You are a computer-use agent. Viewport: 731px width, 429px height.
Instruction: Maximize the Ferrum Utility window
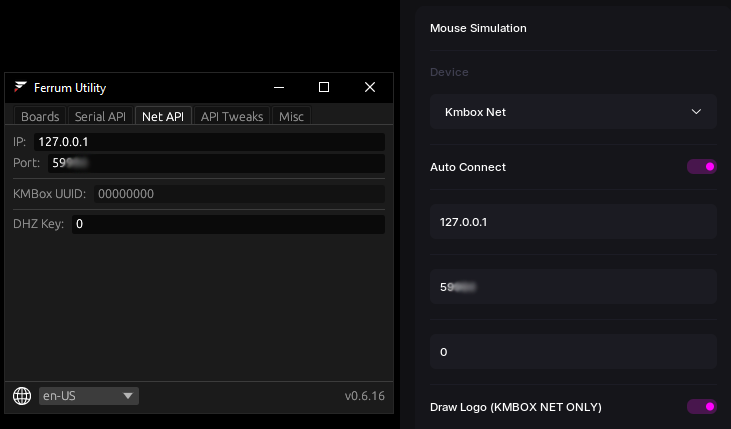[x=324, y=88]
